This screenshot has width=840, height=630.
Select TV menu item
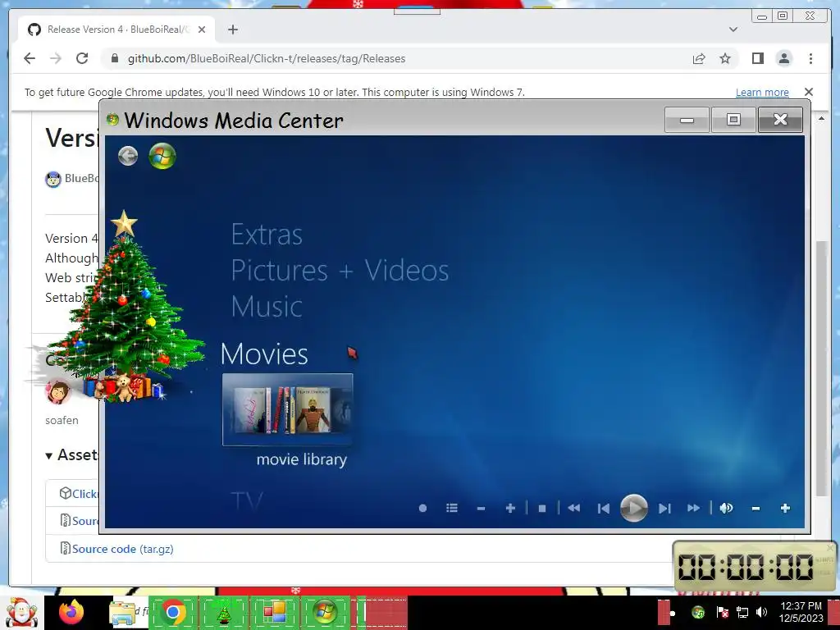pyautogui.click(x=247, y=502)
